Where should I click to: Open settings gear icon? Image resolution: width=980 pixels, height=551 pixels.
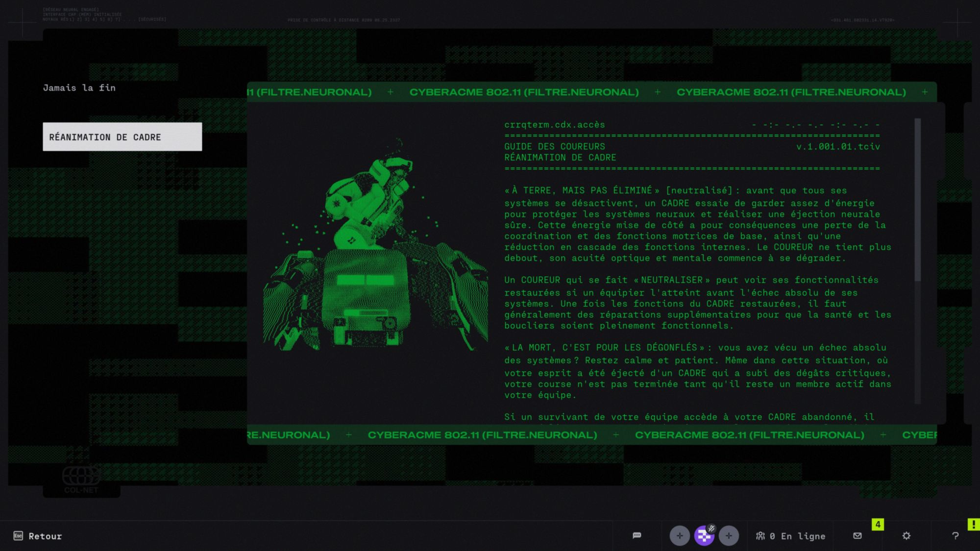[x=906, y=536]
